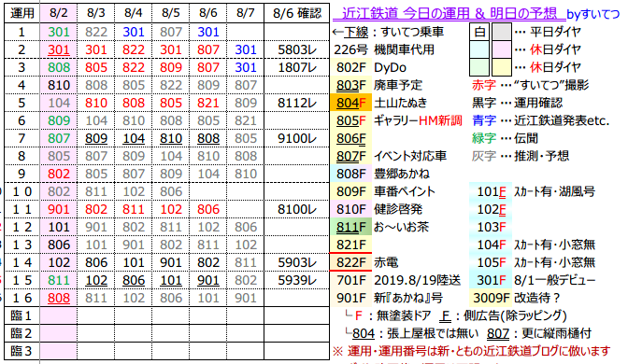Pick the light green 休日ダイヤ swatch
628x364 pixels.
pyautogui.click(x=479, y=67)
